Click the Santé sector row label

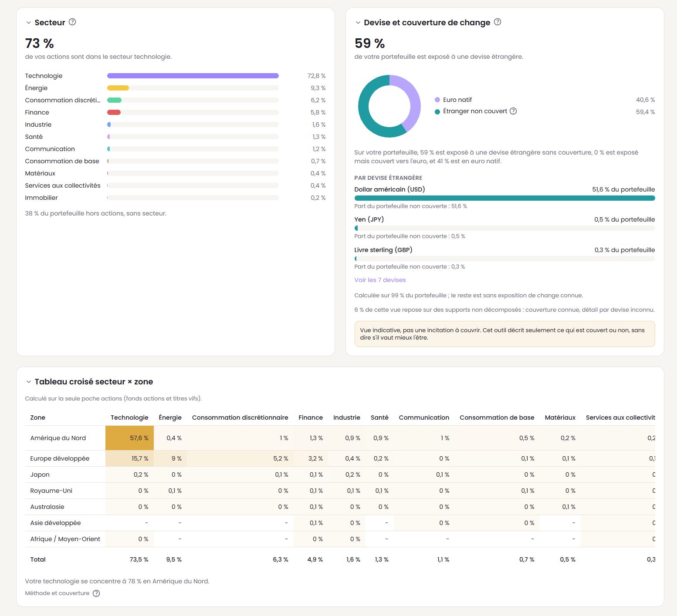pos(34,137)
